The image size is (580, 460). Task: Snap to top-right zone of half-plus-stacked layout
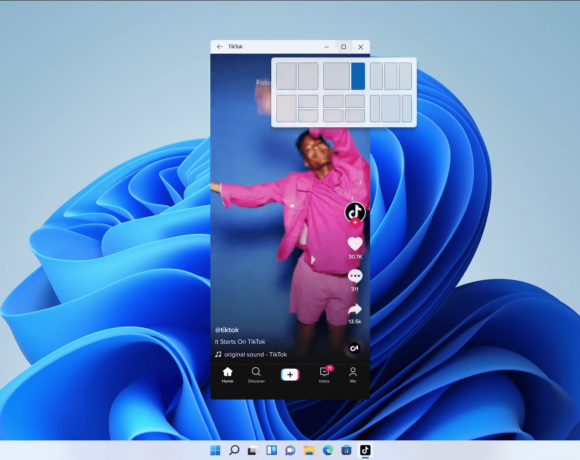click(x=308, y=101)
